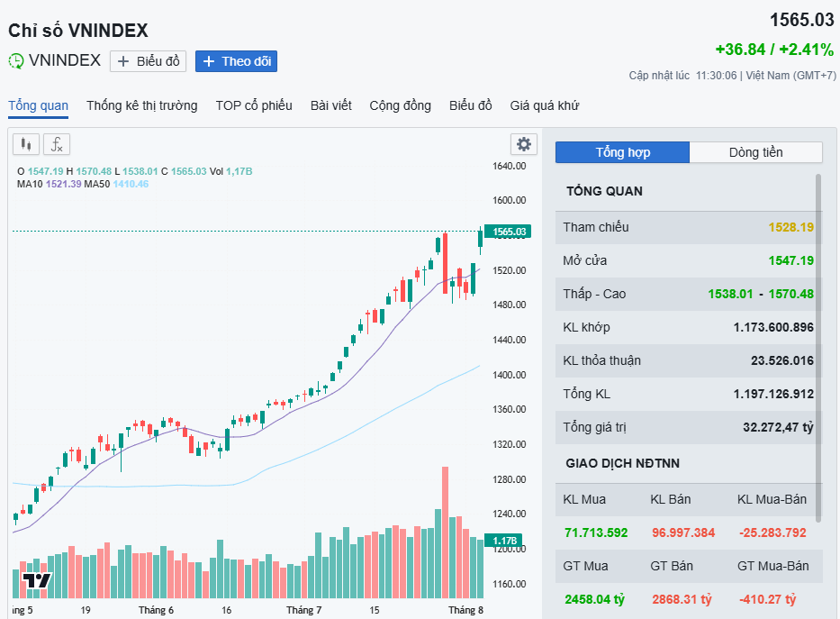Open the Giá quá khứ tab
Viewport: 840px width, 619px height.
(x=545, y=105)
